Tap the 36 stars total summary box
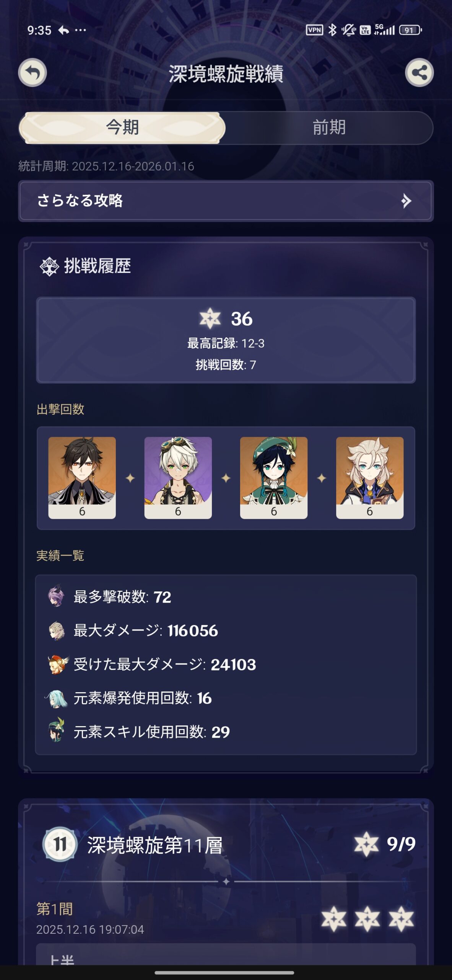Viewport: 452px width, 980px height. (x=226, y=340)
